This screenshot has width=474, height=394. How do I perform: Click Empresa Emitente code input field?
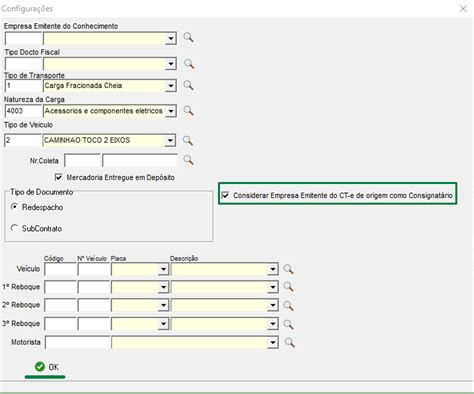coord(23,38)
